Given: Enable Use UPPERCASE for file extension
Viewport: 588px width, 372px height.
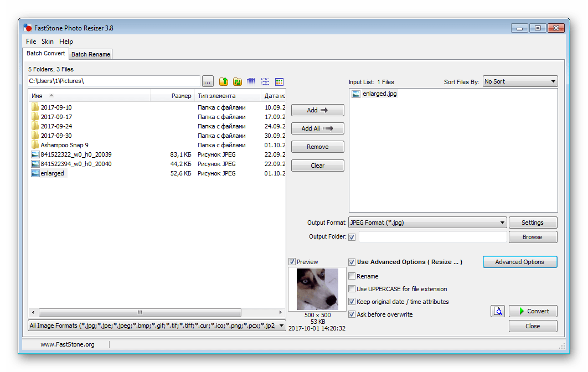Looking at the screenshot, I should 352,289.
